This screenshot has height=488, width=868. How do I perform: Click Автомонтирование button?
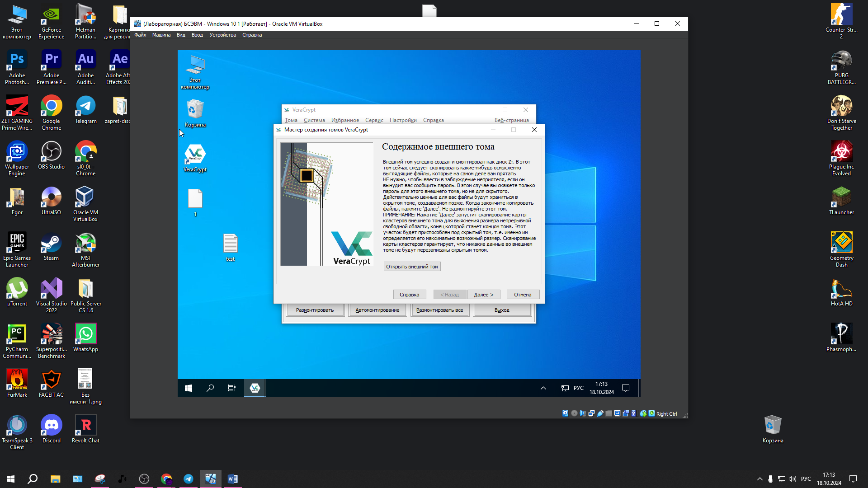pos(377,310)
